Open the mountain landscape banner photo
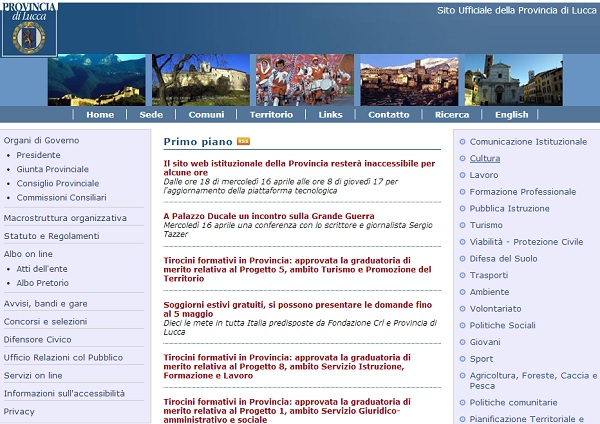This screenshot has width=600, height=424. point(96,80)
